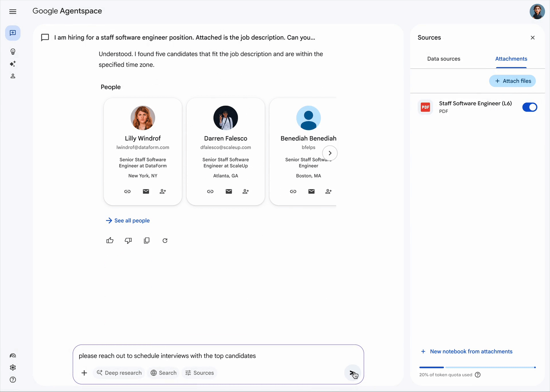
Task: Open the plus attachment menu in the prompt box
Action: click(x=84, y=373)
